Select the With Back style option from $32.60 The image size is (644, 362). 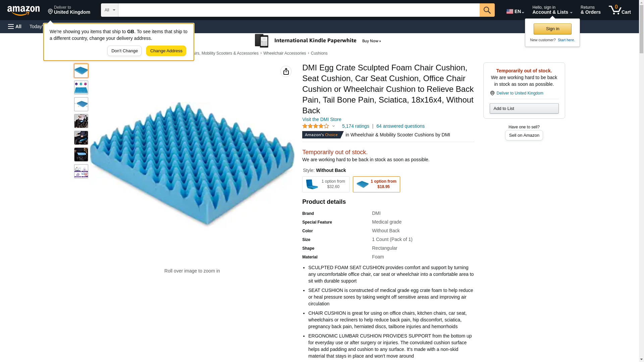pos(325,184)
